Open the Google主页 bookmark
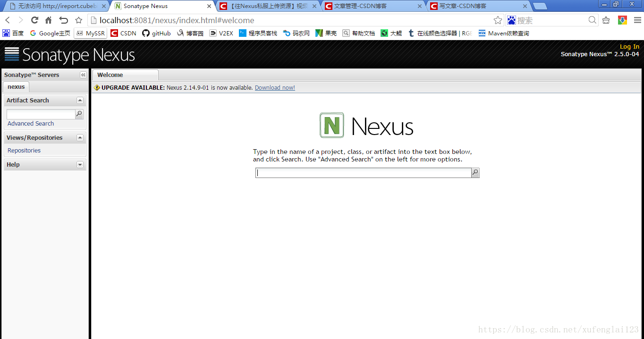 [x=50, y=33]
